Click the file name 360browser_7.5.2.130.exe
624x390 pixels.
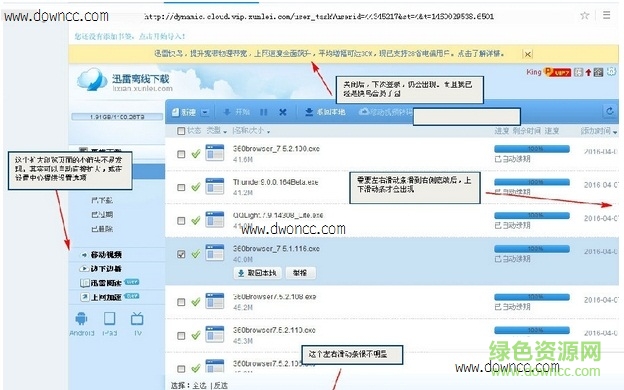coord(276,149)
